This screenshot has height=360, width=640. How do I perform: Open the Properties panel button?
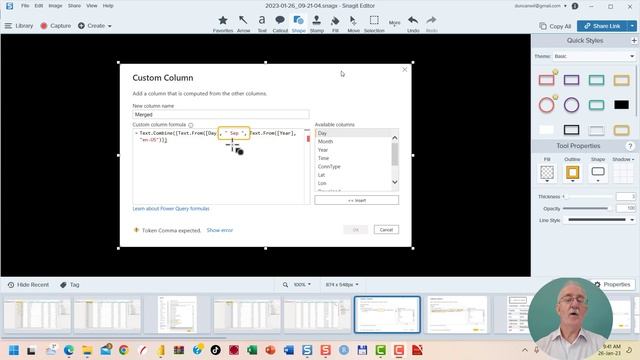tap(612, 284)
